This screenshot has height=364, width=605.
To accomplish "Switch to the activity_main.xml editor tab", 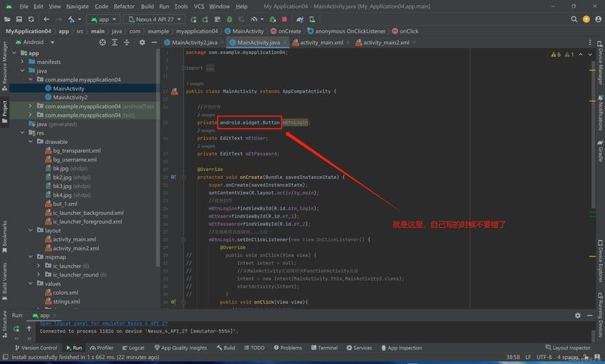I will (x=321, y=42).
